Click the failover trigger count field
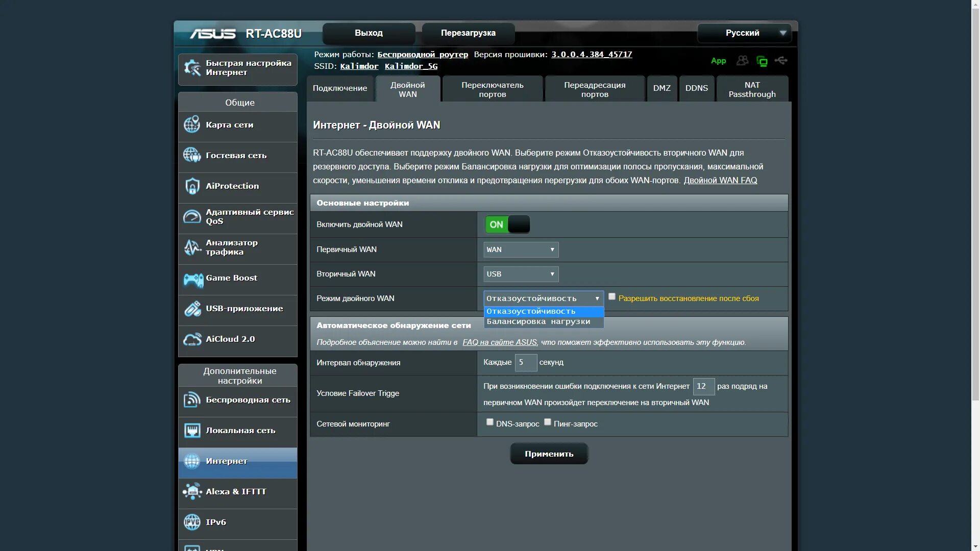The image size is (980, 551). 704,386
